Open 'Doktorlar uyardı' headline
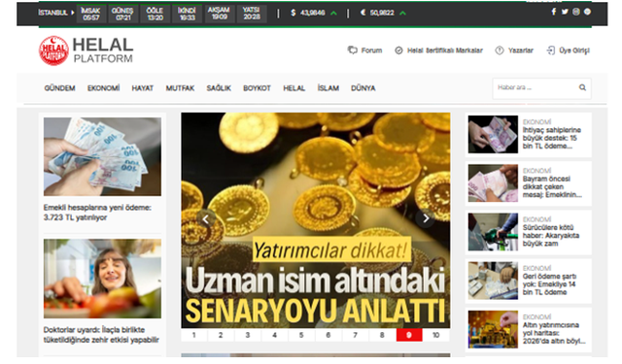622x364 pixels. (x=101, y=335)
